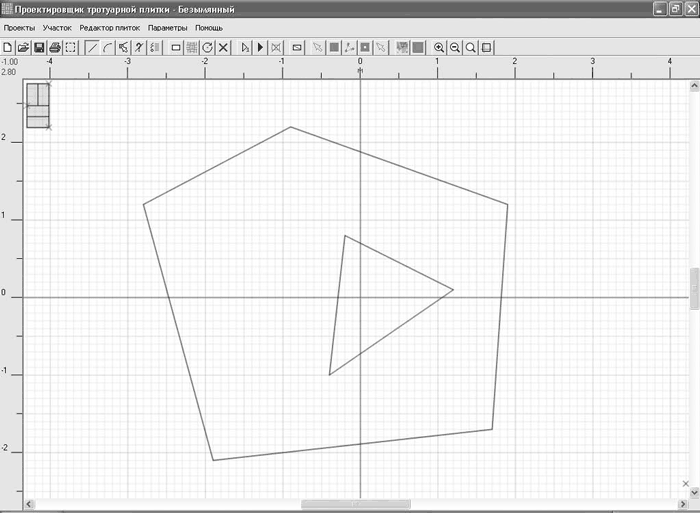Print the plan using the printer icon
This screenshot has width=700, height=513.
click(x=54, y=47)
